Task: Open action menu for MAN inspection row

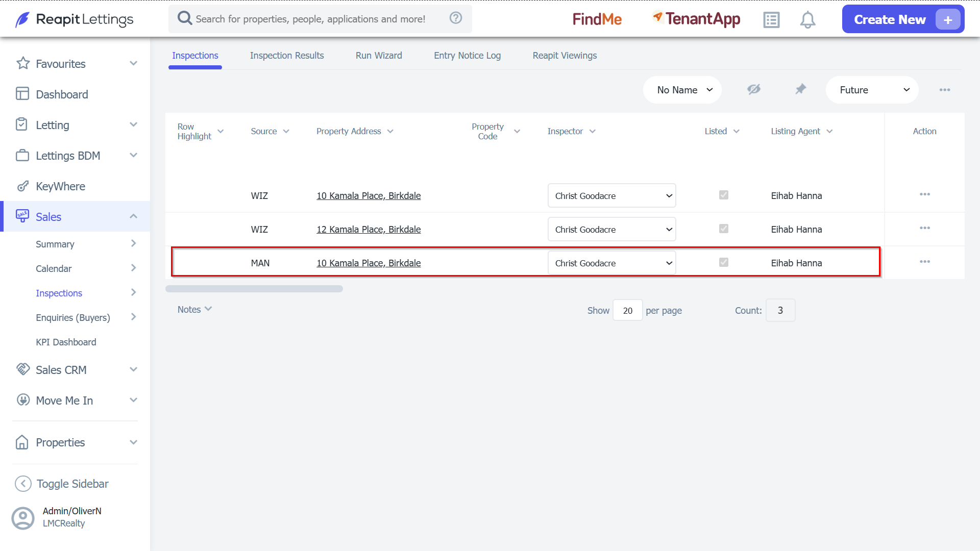Action: tap(925, 262)
